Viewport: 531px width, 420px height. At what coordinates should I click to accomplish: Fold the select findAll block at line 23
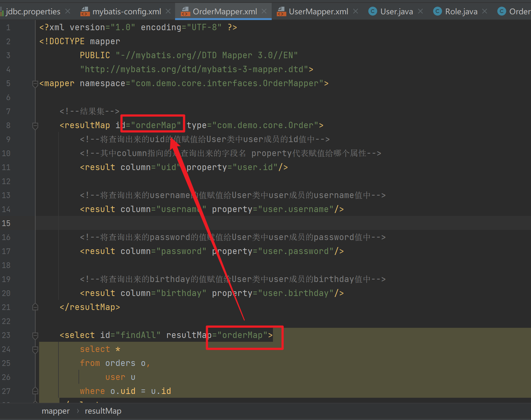coord(35,335)
